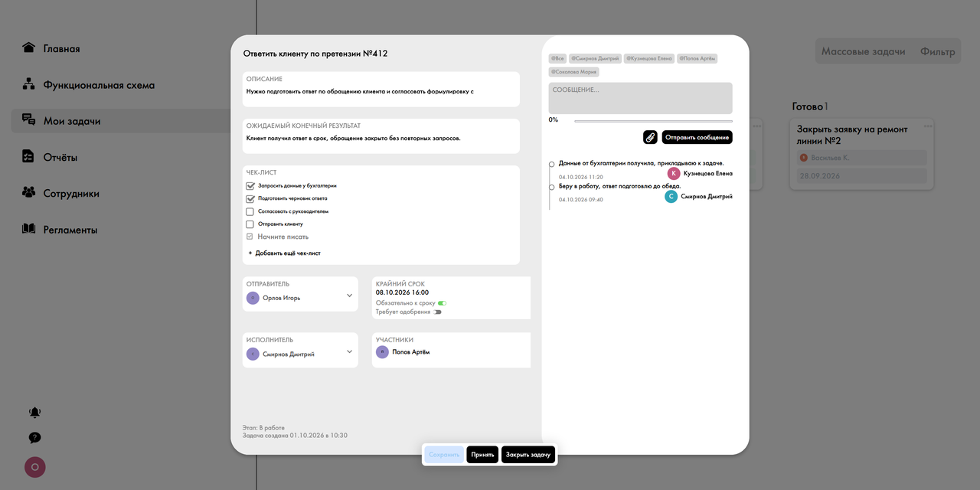Click the 'Начните писать' new checklist item field
Screen dimensions: 980x490
point(283,237)
